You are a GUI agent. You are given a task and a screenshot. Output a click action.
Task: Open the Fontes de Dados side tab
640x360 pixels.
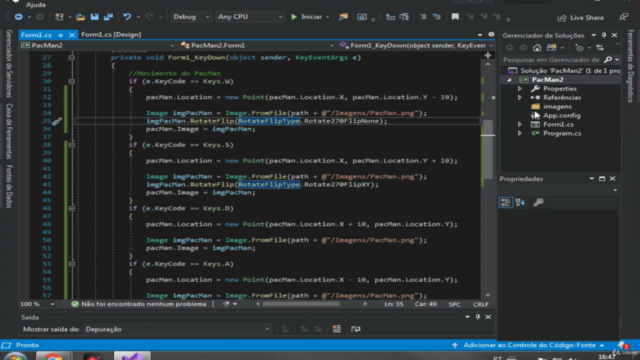[9, 187]
